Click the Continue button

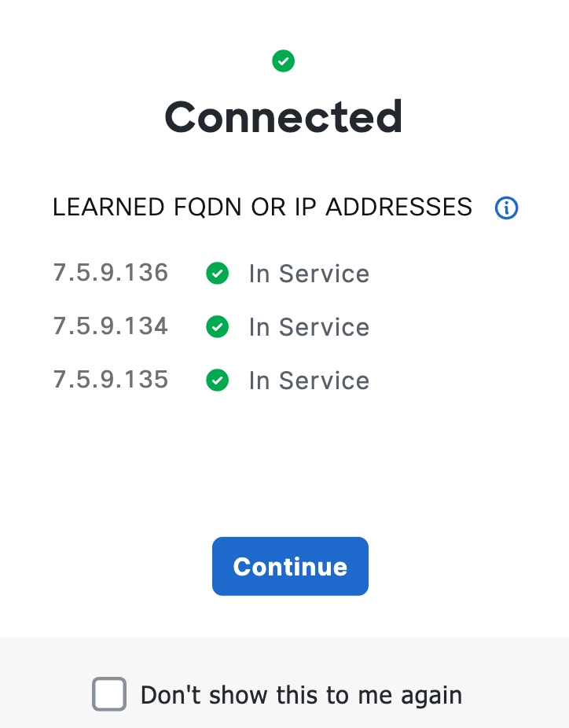click(x=290, y=566)
